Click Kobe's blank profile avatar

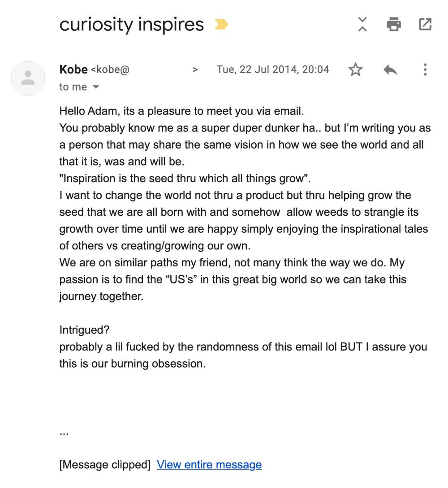point(28,78)
